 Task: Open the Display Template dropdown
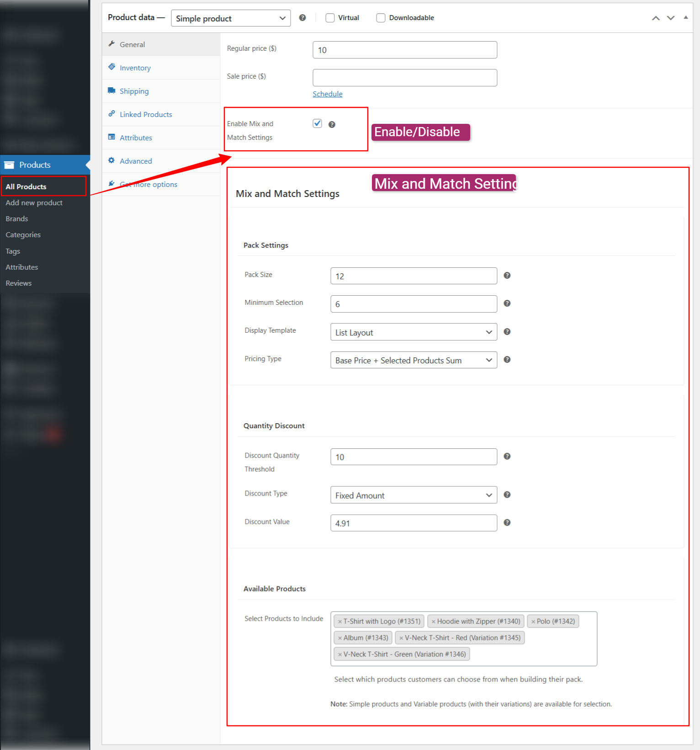coord(414,332)
